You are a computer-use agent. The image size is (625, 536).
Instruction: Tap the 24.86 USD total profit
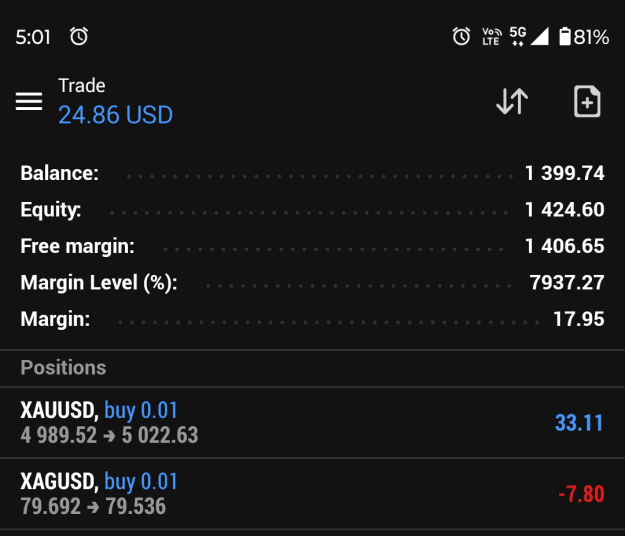(x=116, y=115)
